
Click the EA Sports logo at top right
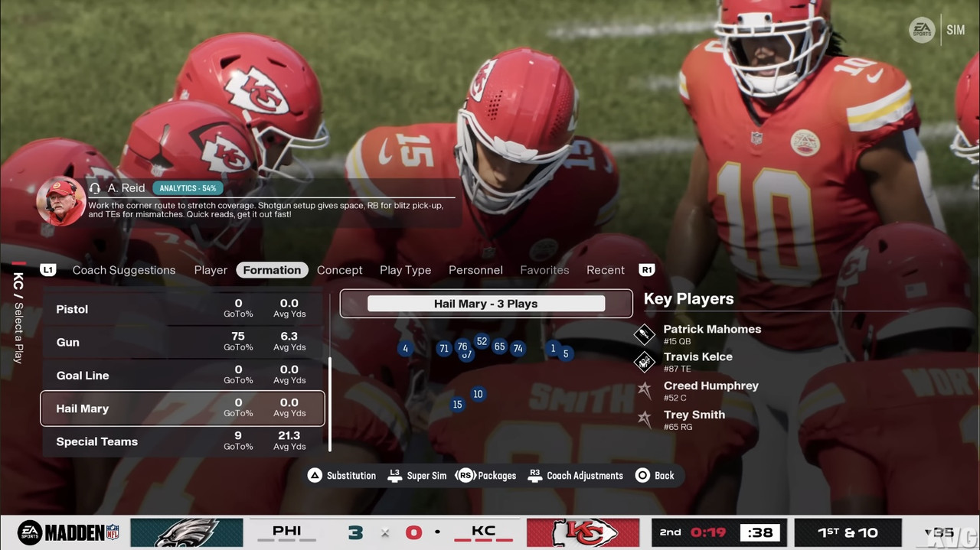tap(922, 30)
